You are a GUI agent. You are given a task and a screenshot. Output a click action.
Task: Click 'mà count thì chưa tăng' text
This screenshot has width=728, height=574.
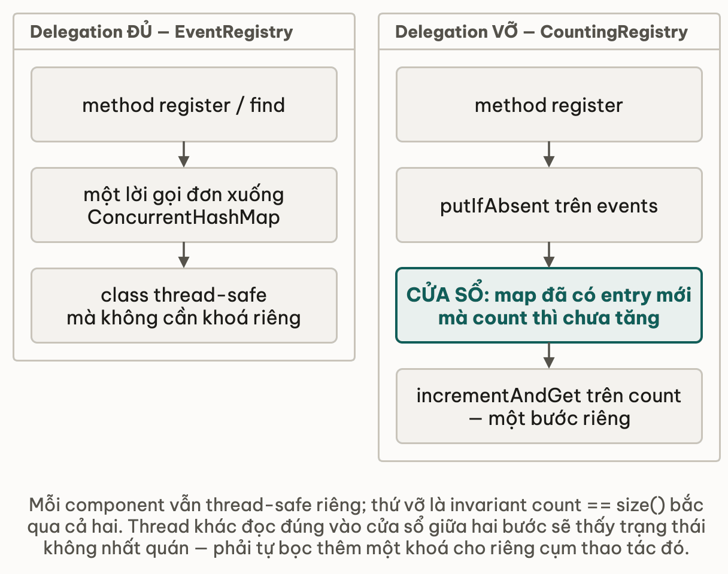(x=549, y=317)
